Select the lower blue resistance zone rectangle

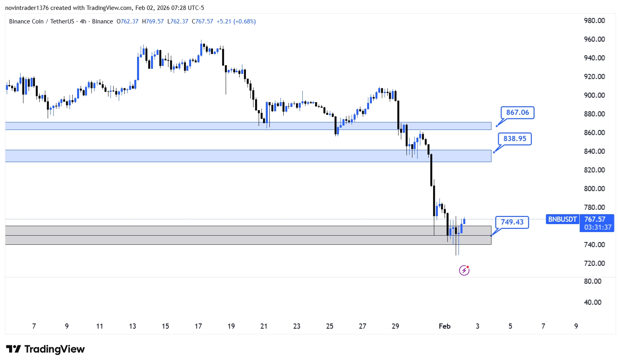pos(248,156)
